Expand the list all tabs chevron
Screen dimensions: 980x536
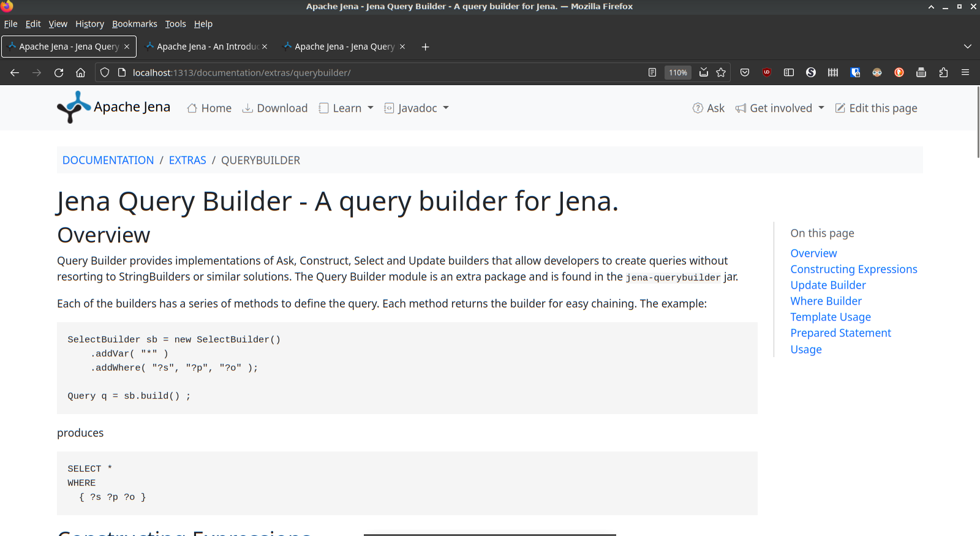point(968,47)
